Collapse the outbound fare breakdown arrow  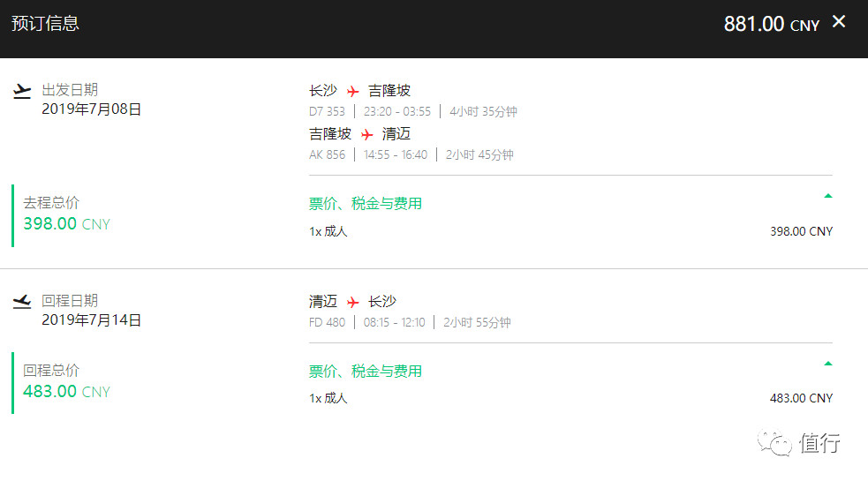(827, 196)
